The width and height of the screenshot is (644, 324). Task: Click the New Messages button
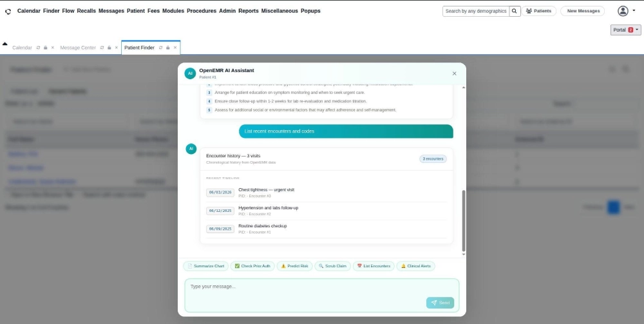pos(583,11)
